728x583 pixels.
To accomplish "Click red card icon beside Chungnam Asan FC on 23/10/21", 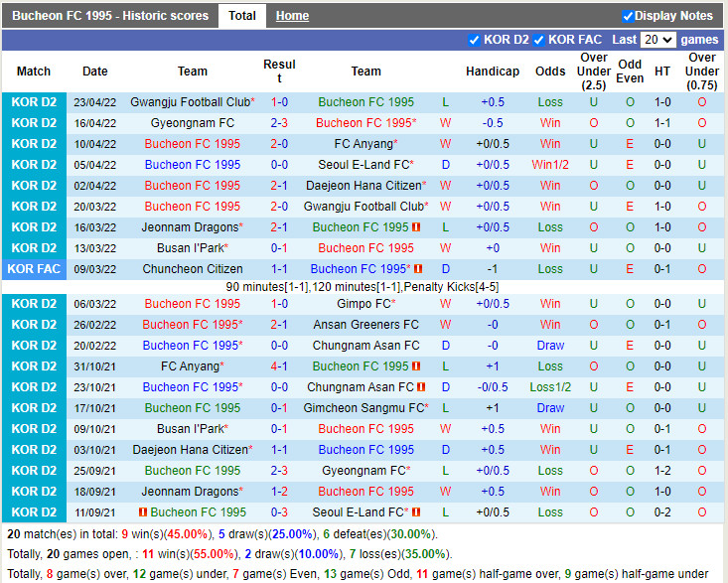I will coord(421,387).
